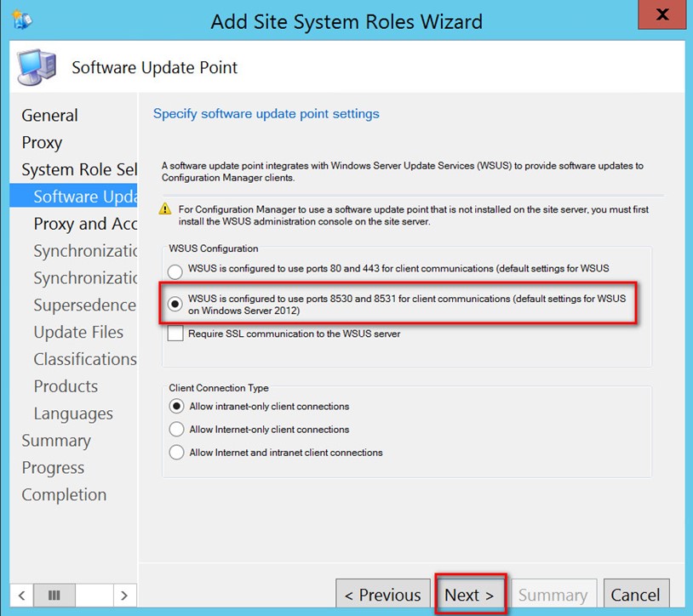
Task: Close the Add Site System Roles Wizard
Action: [662, 14]
